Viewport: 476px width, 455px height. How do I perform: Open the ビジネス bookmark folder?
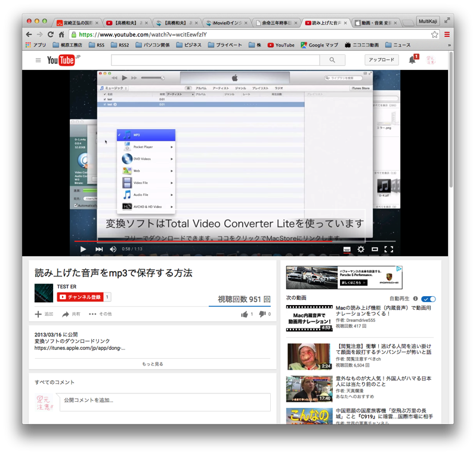coord(189,45)
